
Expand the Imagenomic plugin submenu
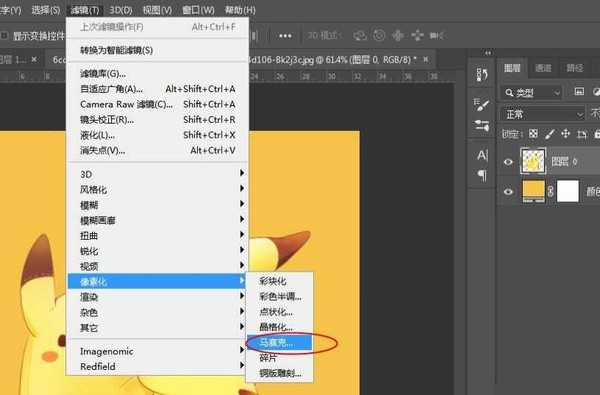pyautogui.click(x=157, y=351)
